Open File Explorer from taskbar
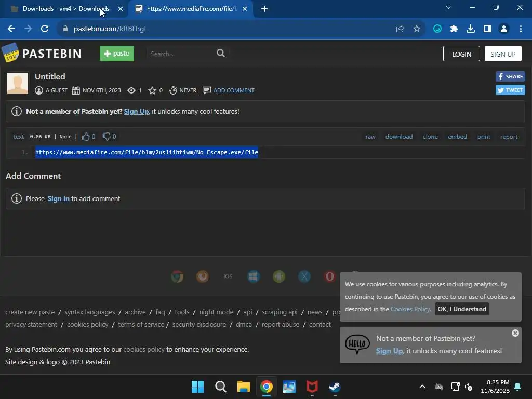 click(x=243, y=387)
